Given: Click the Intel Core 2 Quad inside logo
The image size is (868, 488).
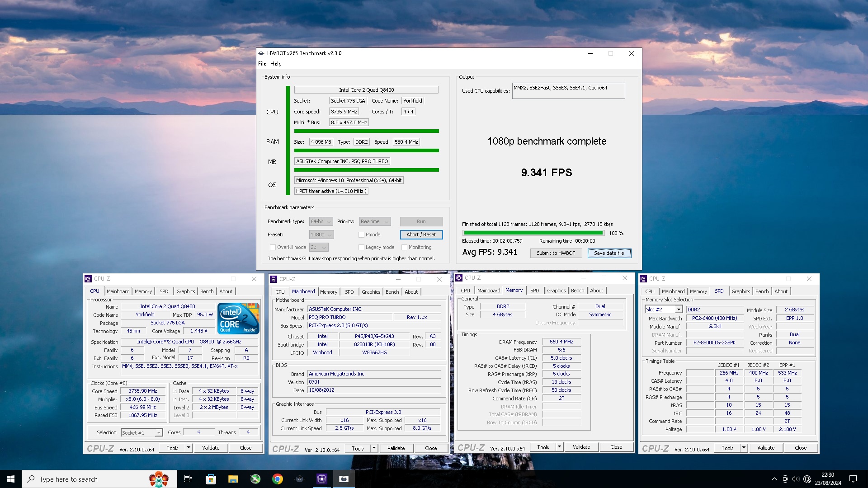Looking at the screenshot, I should coord(238,318).
